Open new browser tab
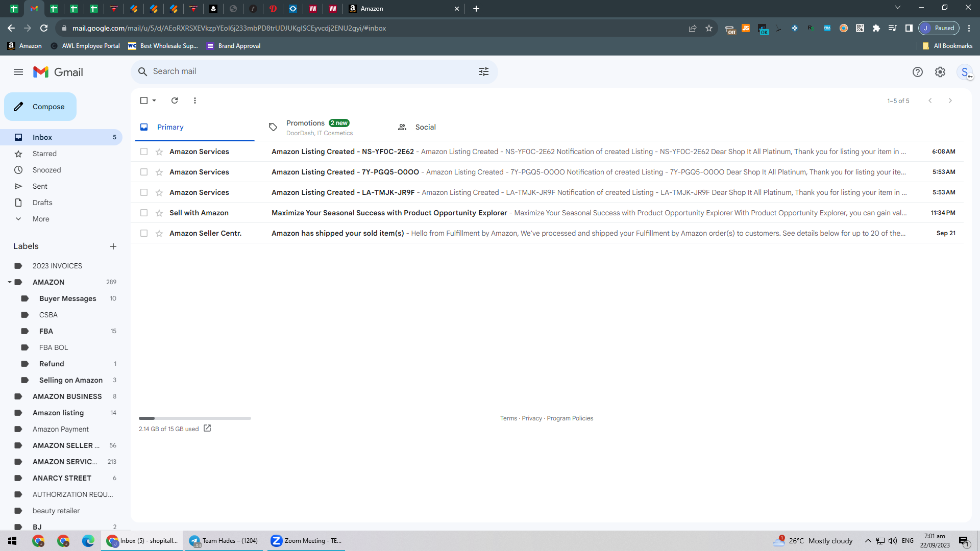 (476, 9)
